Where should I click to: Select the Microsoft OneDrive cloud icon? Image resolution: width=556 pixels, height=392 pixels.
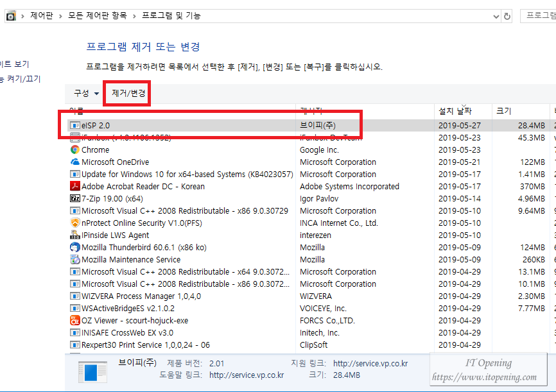(x=74, y=162)
